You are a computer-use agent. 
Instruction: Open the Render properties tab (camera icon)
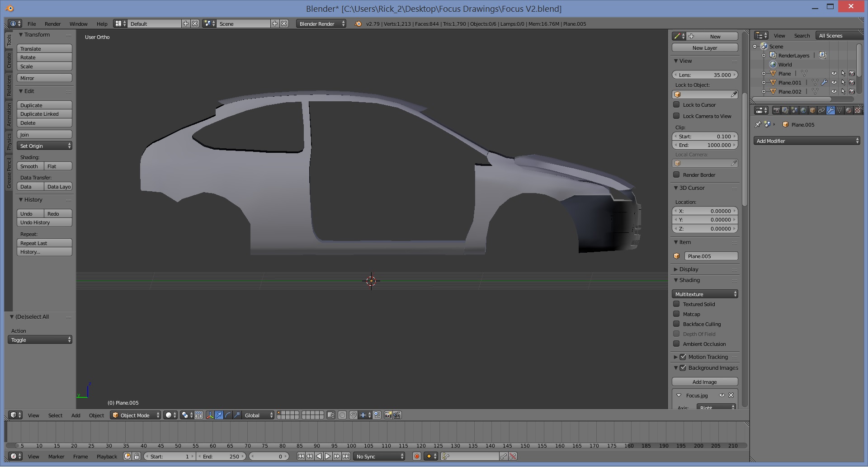tap(776, 110)
